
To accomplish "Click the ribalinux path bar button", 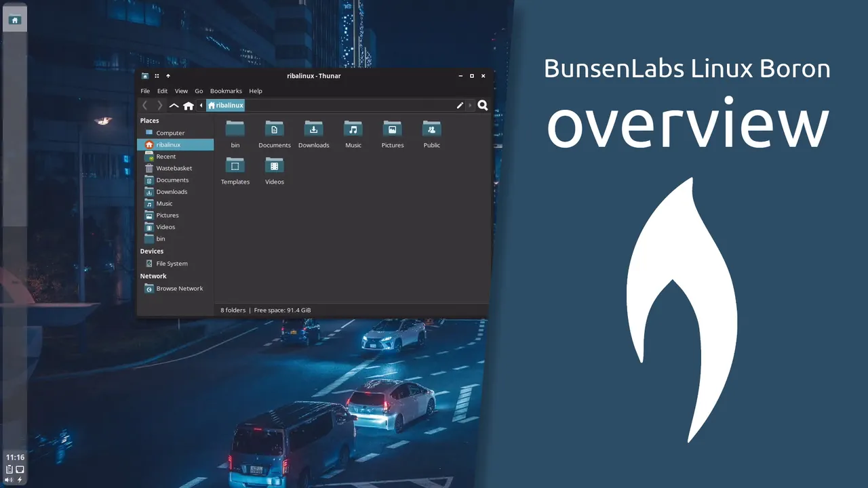I will [225, 105].
